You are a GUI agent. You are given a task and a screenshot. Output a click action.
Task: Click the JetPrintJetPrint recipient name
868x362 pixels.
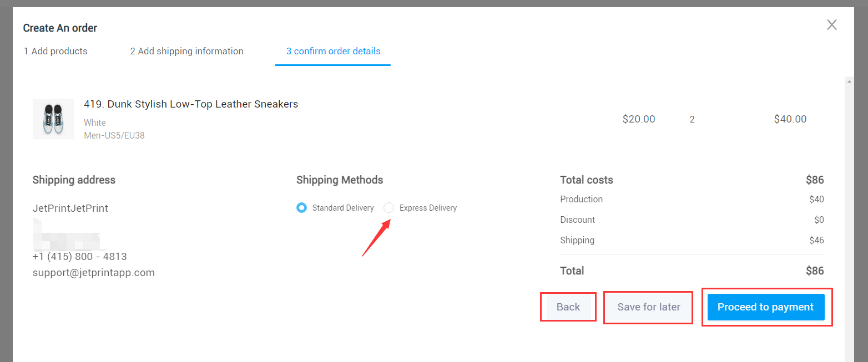pyautogui.click(x=70, y=208)
